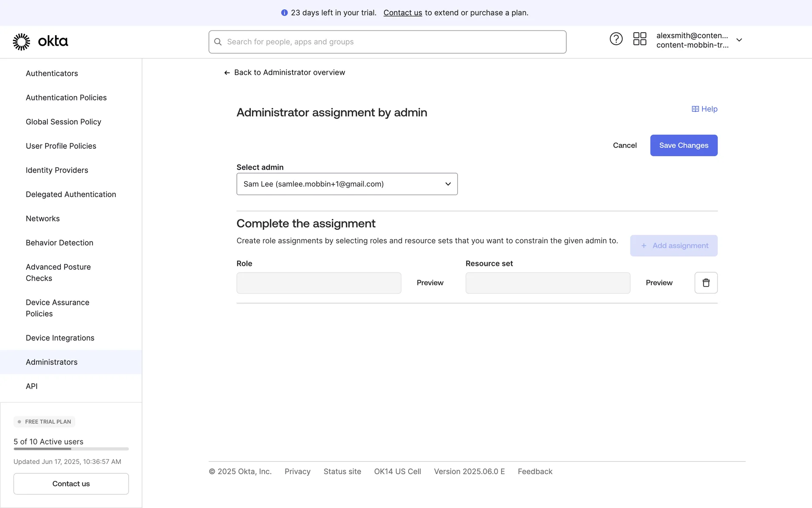Click the Save Changes button

[x=683, y=145]
